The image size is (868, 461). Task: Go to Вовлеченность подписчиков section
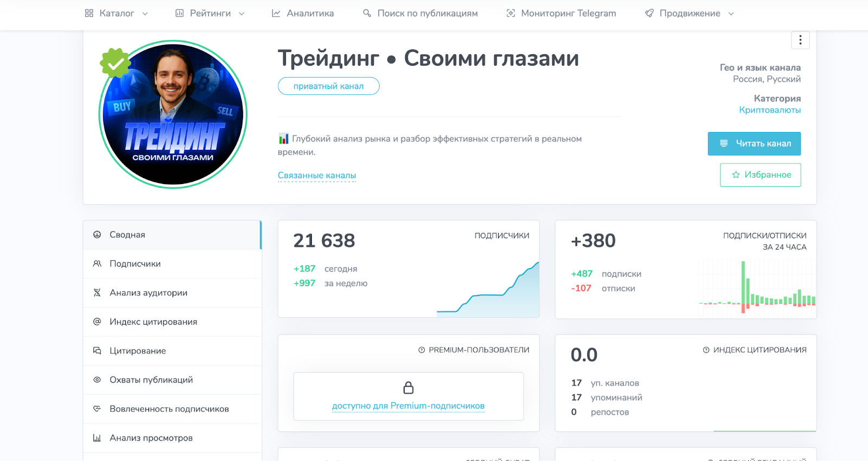[x=172, y=409]
